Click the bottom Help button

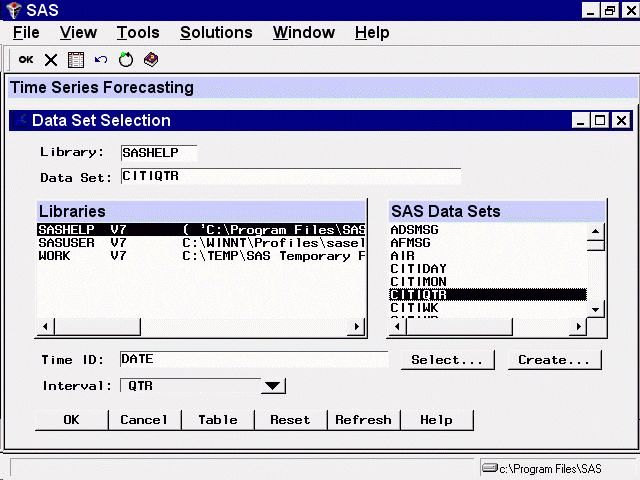[x=437, y=420]
